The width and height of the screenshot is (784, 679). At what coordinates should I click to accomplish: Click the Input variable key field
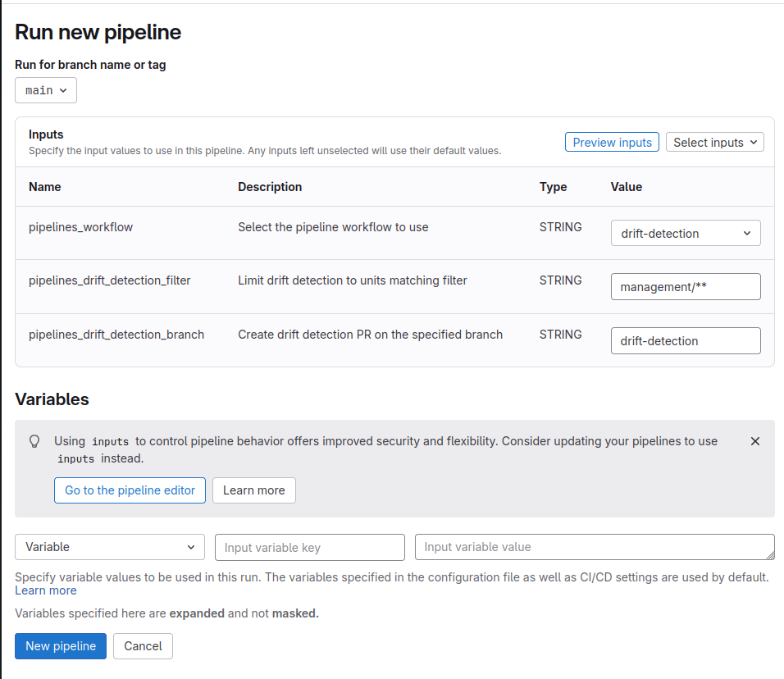[310, 547]
